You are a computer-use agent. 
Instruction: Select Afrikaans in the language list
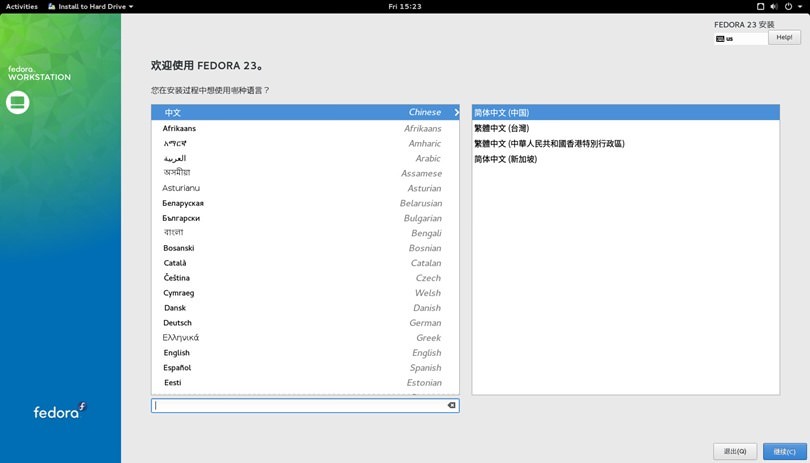coord(305,128)
